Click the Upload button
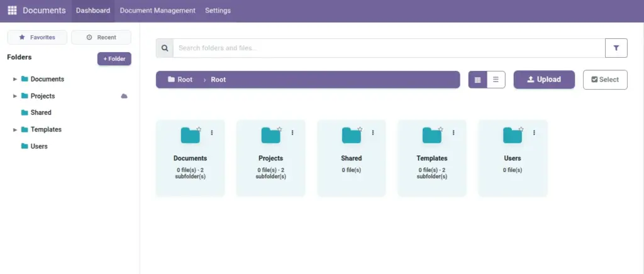This screenshot has height=274, width=644. coord(544,80)
